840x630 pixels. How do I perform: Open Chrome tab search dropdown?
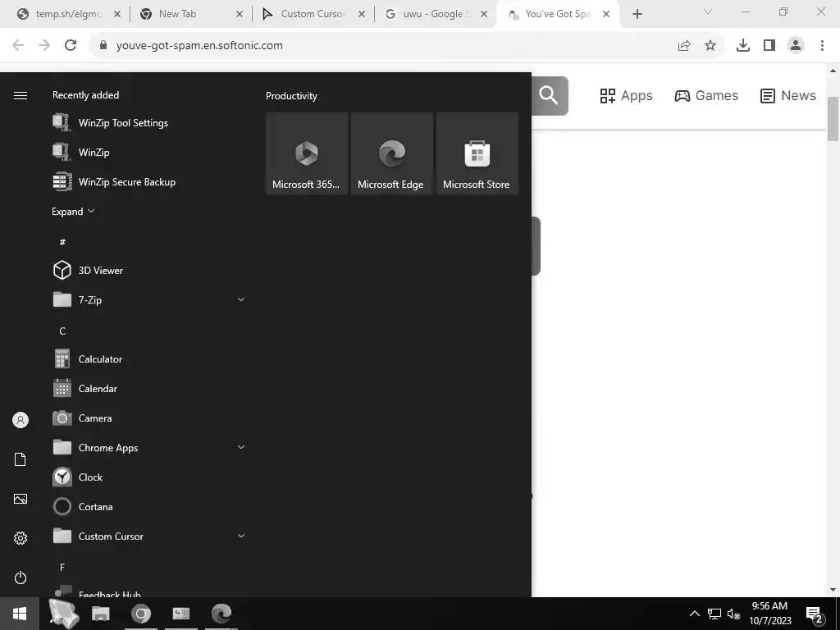point(708,11)
